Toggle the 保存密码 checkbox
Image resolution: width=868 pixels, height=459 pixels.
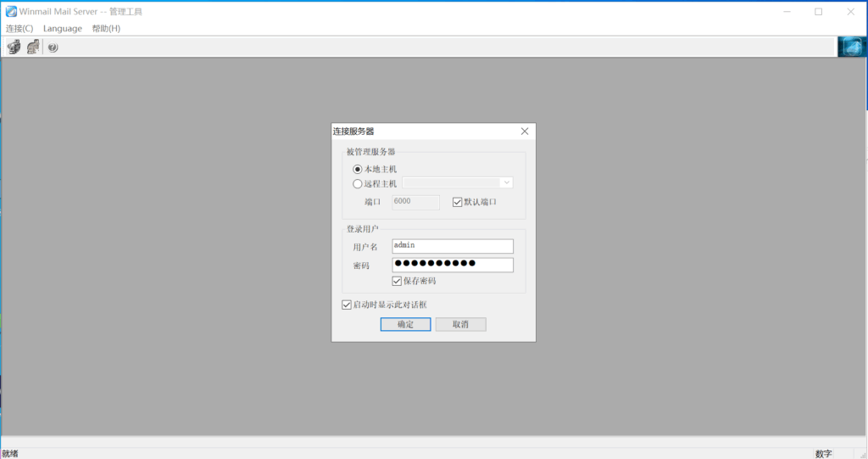[x=397, y=281]
